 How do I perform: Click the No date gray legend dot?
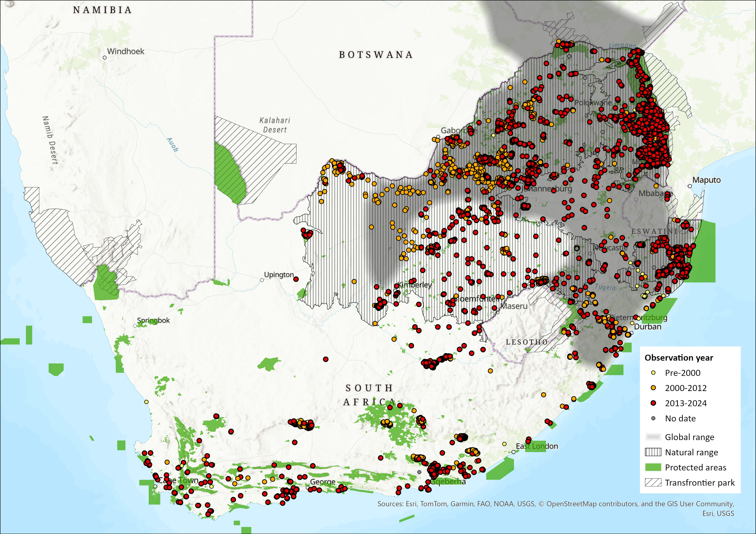[653, 419]
